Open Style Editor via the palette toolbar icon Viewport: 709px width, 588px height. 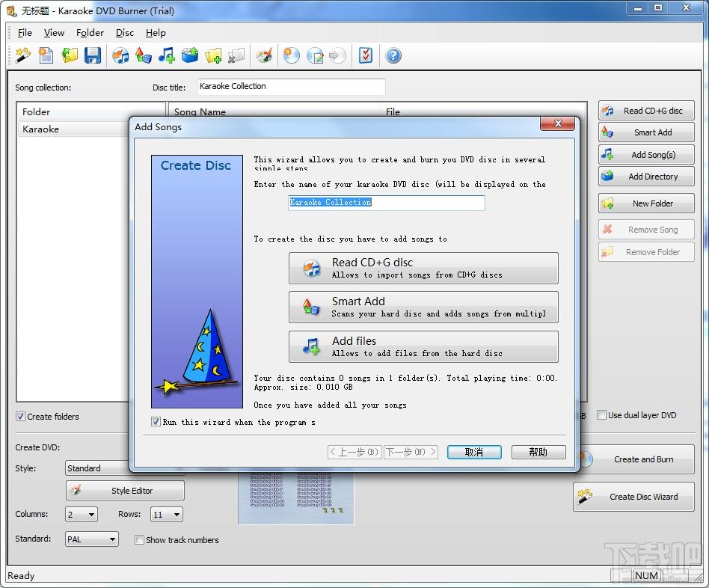click(264, 55)
